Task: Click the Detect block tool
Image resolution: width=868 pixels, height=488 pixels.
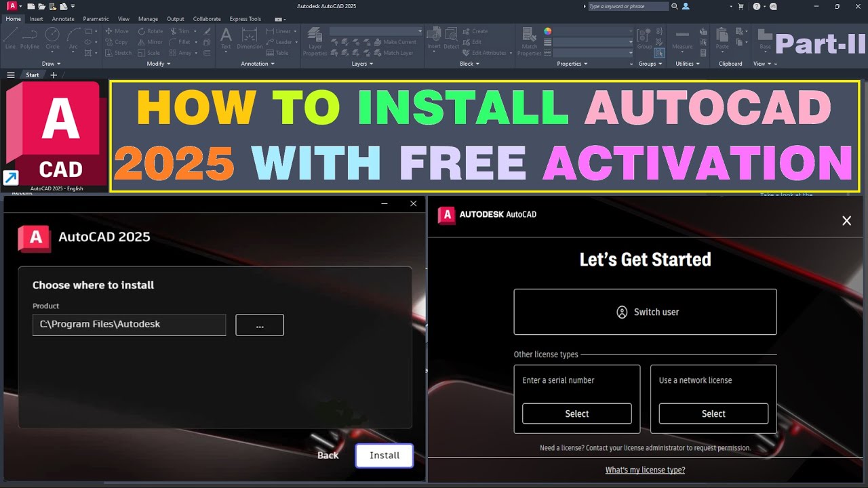Action: pyautogui.click(x=451, y=39)
